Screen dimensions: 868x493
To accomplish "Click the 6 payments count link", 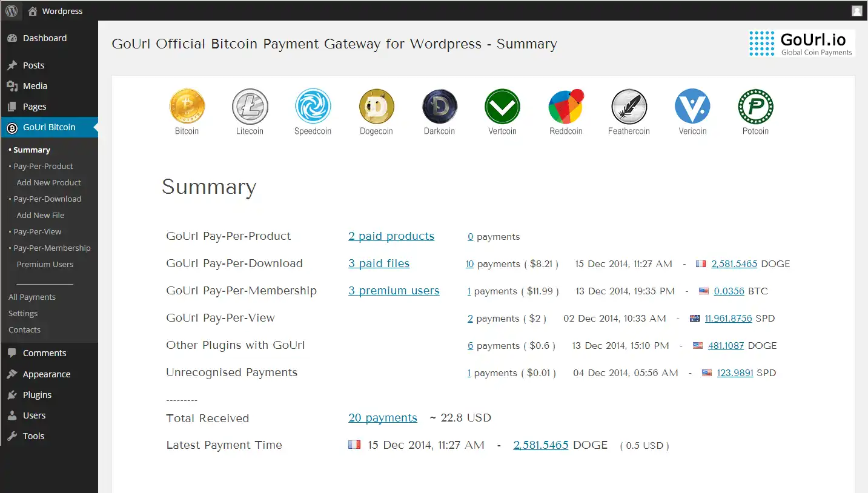I will pos(471,346).
